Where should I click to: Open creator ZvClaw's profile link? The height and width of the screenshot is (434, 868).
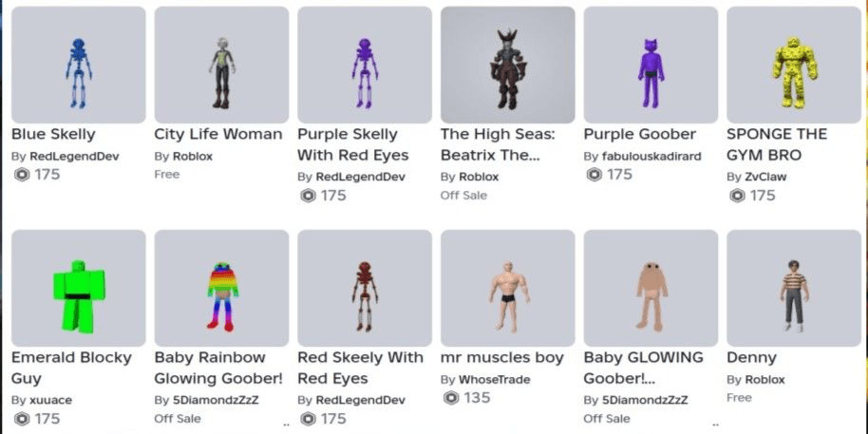coord(765,178)
